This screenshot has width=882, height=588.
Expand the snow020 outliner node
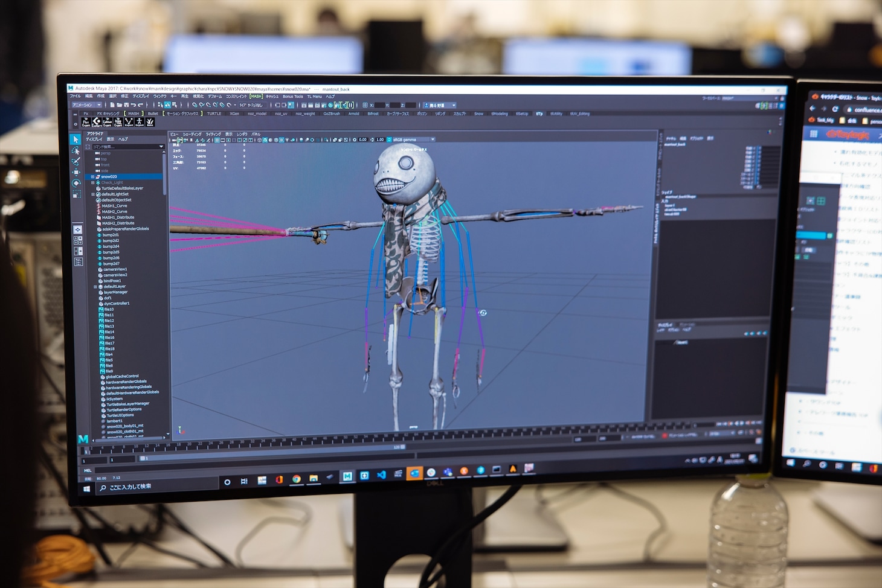coord(92,177)
